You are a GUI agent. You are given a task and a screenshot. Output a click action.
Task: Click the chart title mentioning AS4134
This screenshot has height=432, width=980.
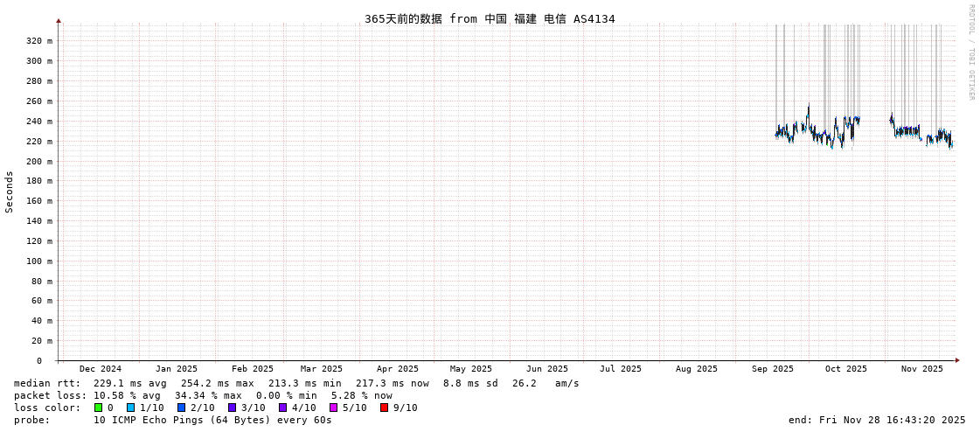pos(490,18)
